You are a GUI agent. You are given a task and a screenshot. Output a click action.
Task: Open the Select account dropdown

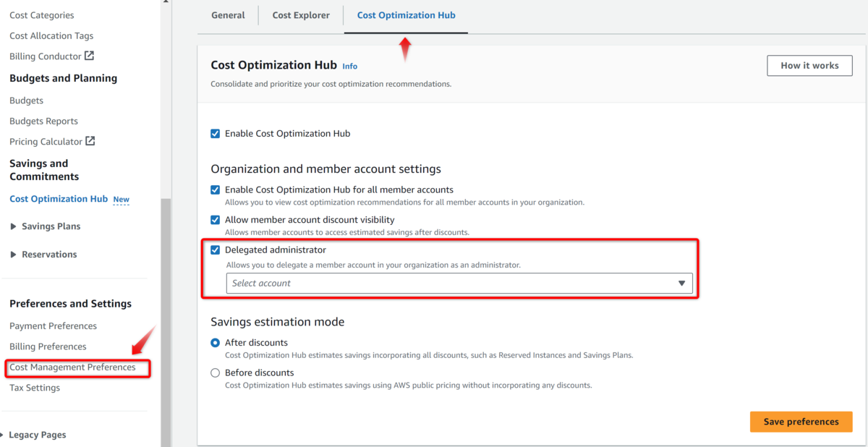point(459,284)
